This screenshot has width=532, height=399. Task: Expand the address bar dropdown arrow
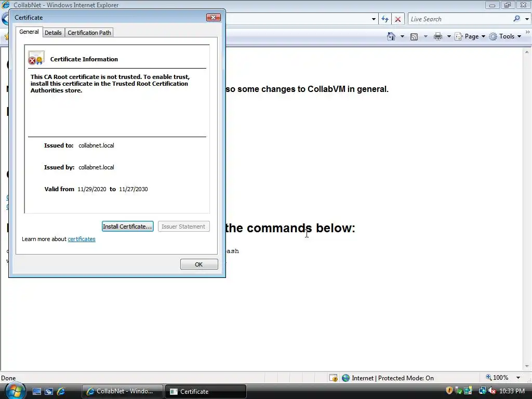pyautogui.click(x=374, y=19)
